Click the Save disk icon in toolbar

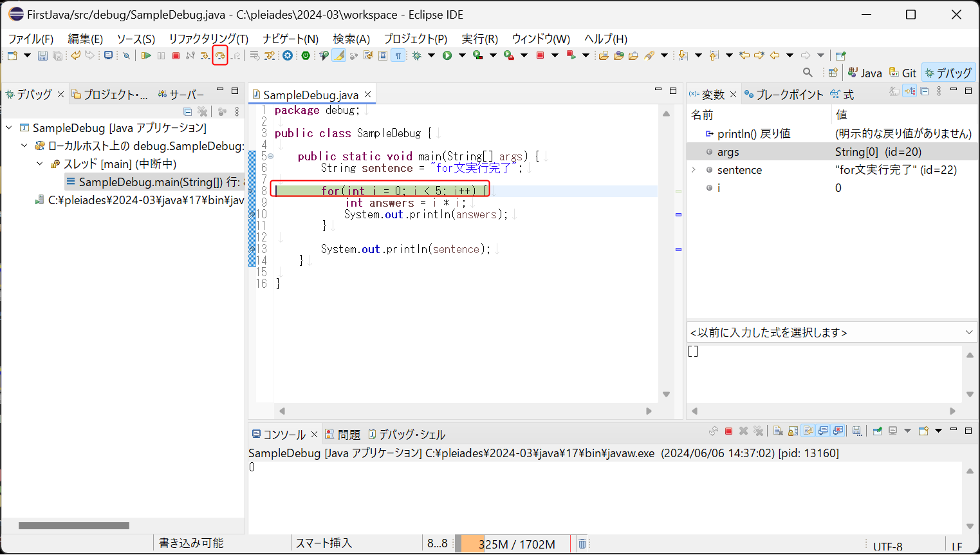pyautogui.click(x=42, y=55)
